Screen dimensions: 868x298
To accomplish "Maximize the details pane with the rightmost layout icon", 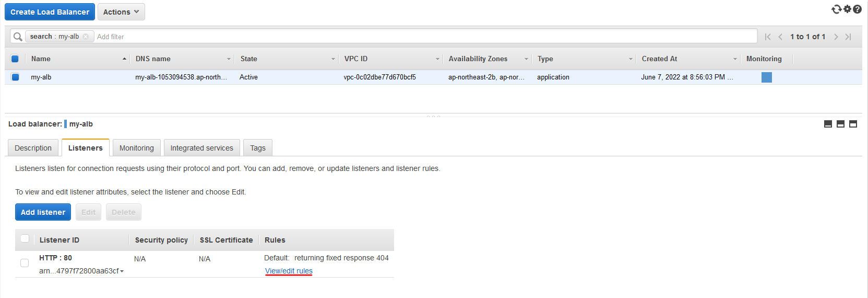I will point(853,124).
